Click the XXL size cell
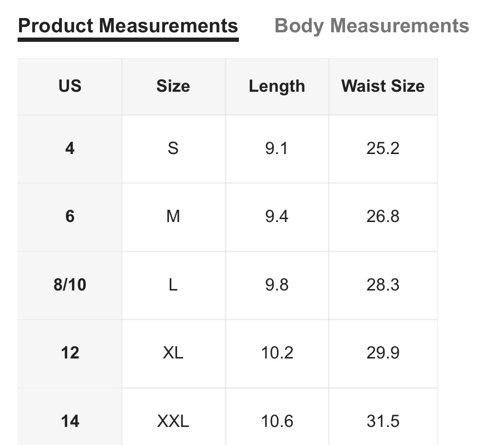This screenshot has height=445, width=504. click(x=173, y=421)
